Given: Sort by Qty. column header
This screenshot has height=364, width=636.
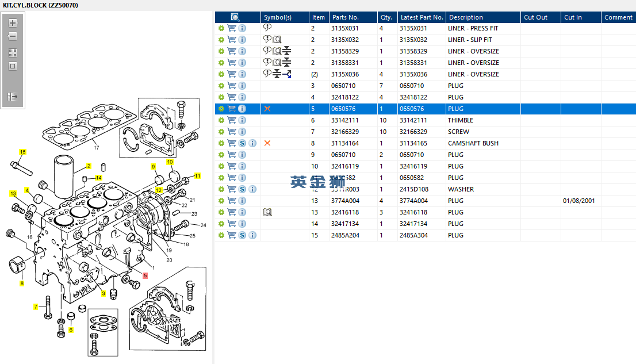Looking at the screenshot, I should tap(388, 17).
